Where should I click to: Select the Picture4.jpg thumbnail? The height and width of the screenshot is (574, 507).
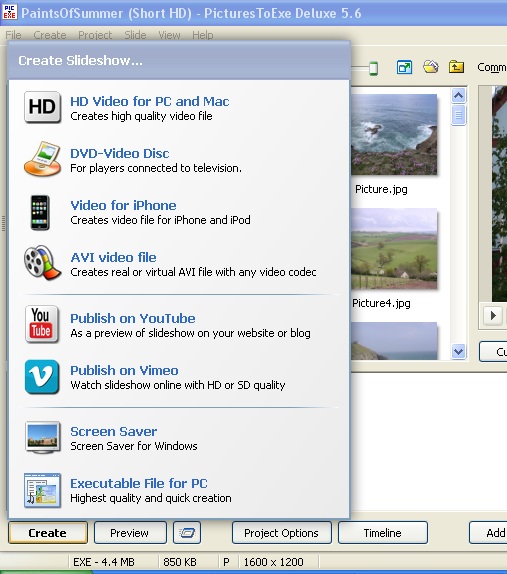[394, 249]
